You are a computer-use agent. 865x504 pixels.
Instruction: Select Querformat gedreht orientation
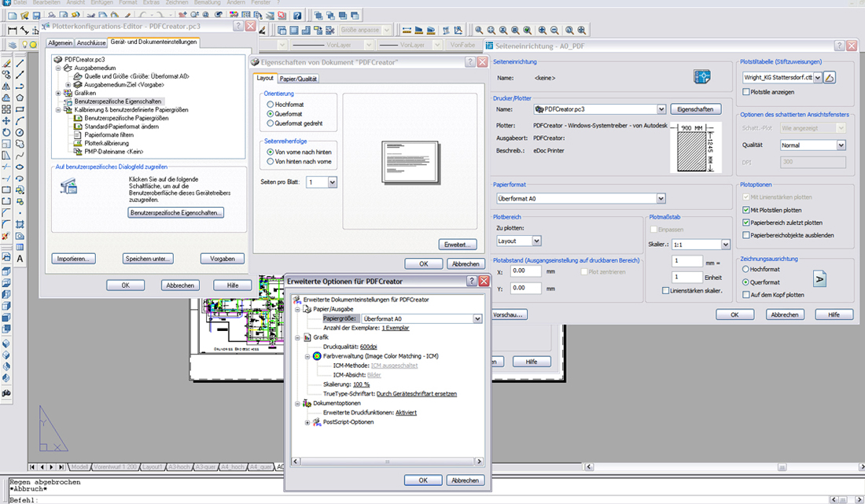pyautogui.click(x=271, y=123)
